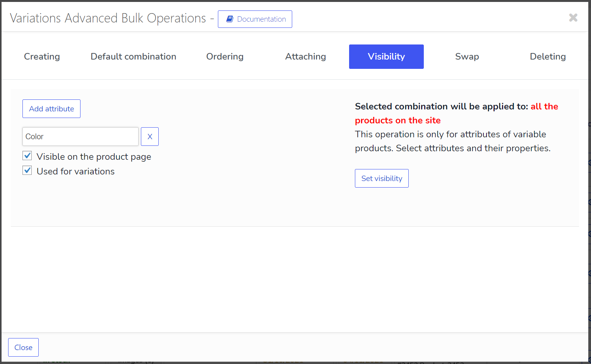Open the Documentation link
591x364 pixels.
[x=261, y=19]
